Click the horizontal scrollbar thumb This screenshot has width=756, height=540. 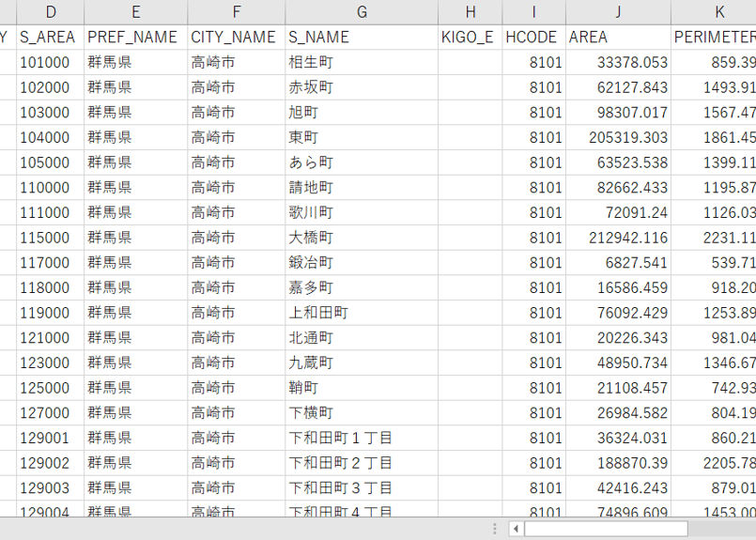[x=606, y=529]
